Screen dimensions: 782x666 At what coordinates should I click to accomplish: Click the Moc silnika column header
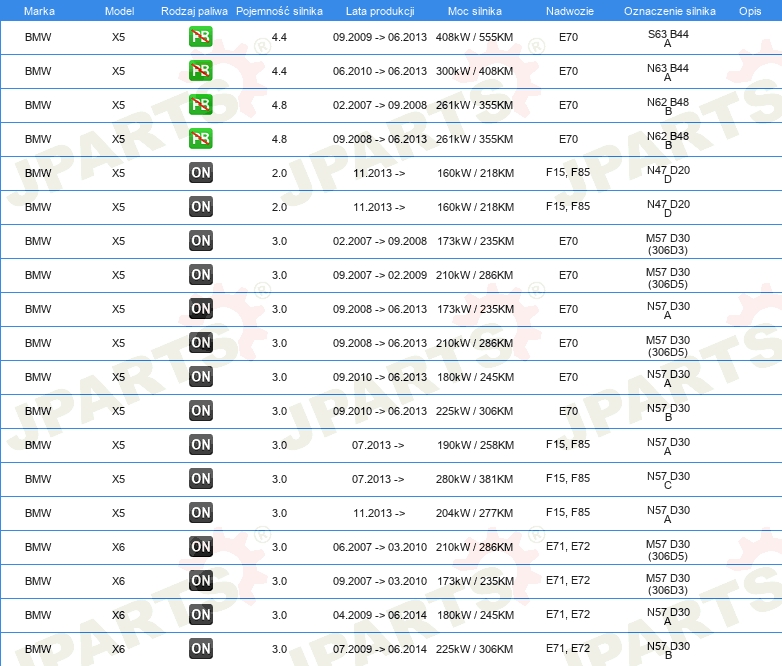(x=475, y=11)
